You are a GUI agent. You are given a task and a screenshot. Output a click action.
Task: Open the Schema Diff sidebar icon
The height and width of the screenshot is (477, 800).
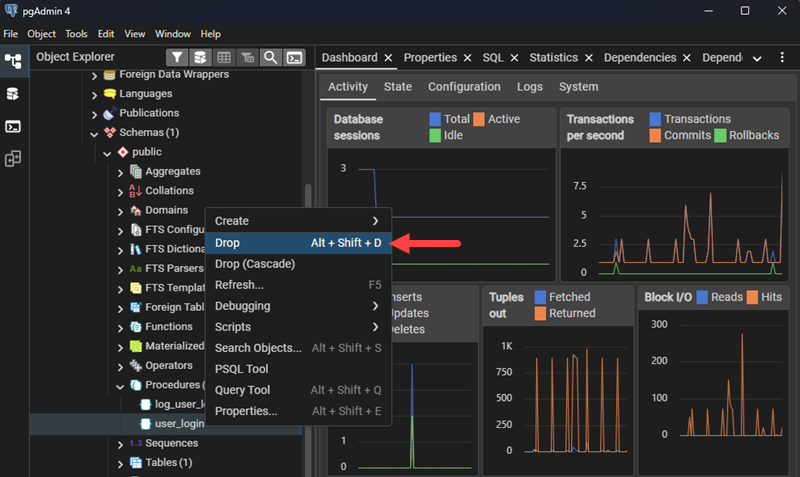pos(13,159)
